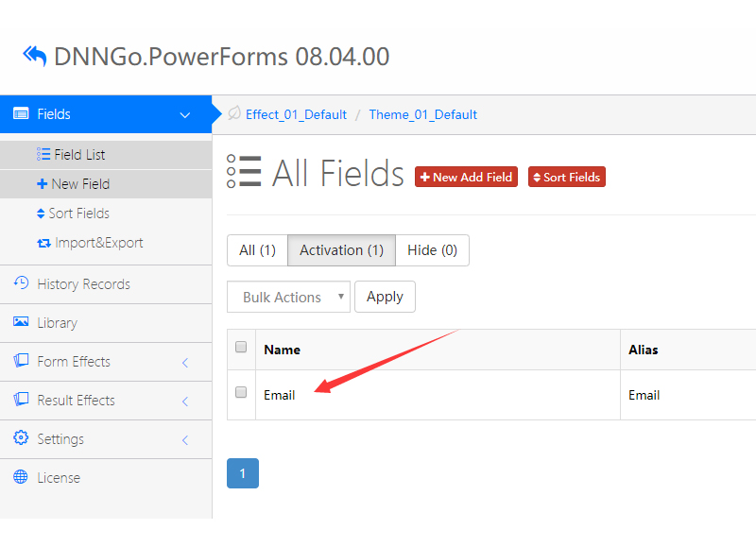
Task: Open Settings section label
Action: tap(60, 439)
